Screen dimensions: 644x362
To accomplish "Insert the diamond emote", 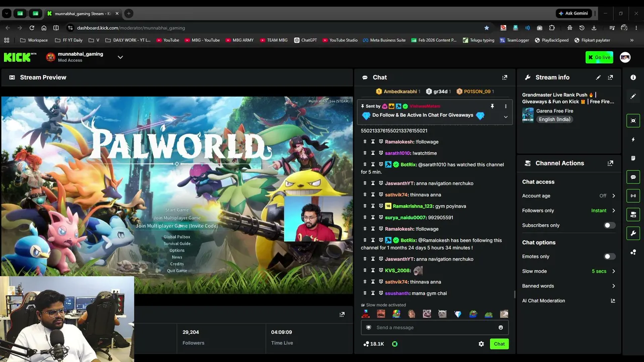I will tap(458, 314).
